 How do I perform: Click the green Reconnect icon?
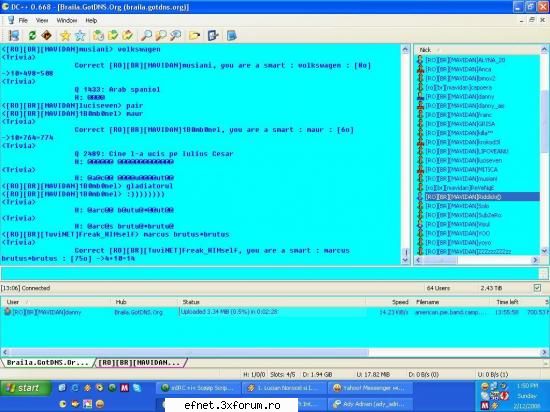pos(32,35)
